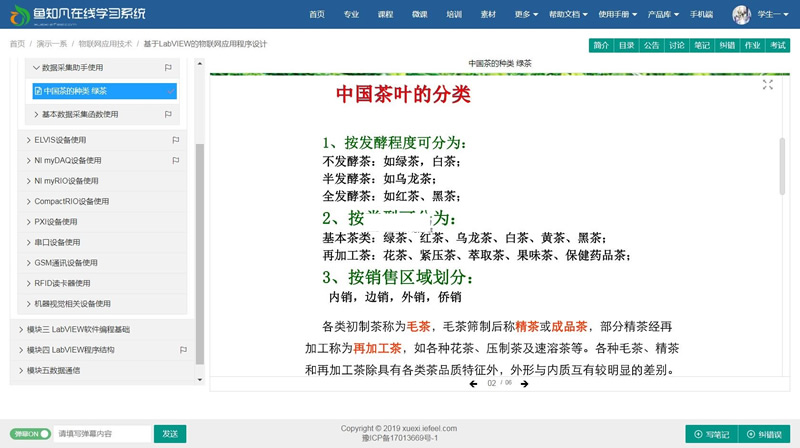Click the fullscreen expand icon on slide
800x448 pixels.
(x=767, y=85)
